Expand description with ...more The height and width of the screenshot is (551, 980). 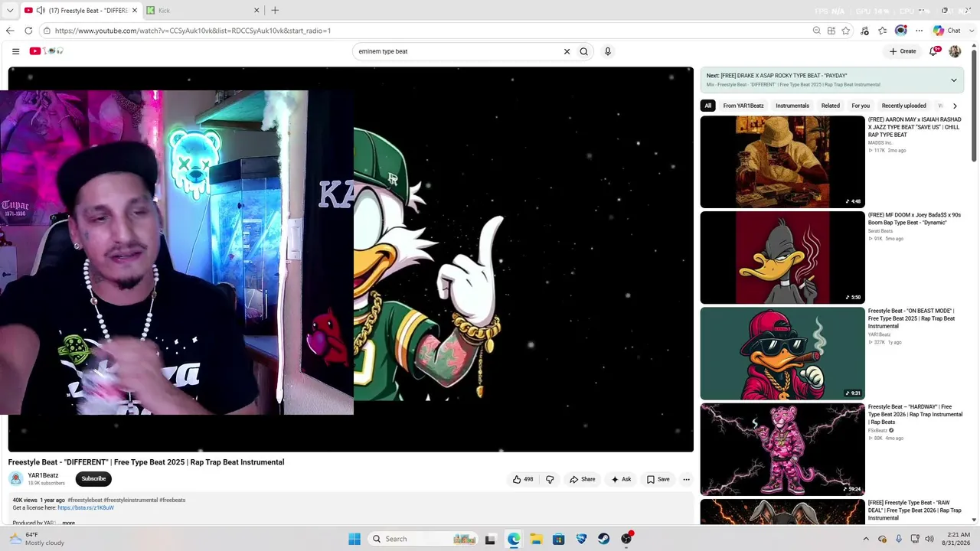tap(67, 523)
